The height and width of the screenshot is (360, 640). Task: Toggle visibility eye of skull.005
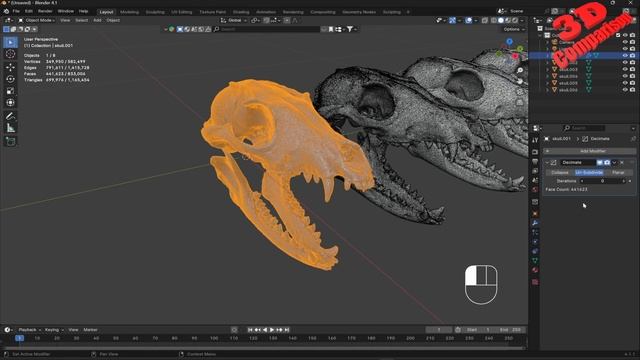625,83
